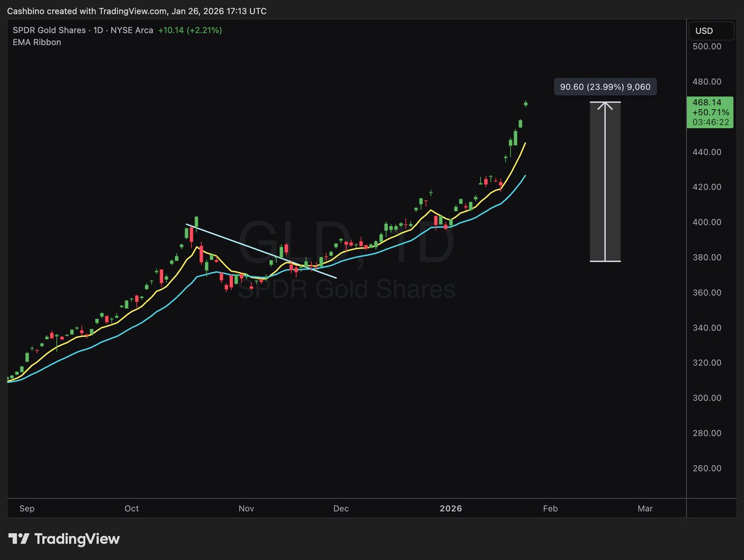The width and height of the screenshot is (744, 560).
Task: Click the 440.00 price axis label
Action: pyautogui.click(x=708, y=152)
